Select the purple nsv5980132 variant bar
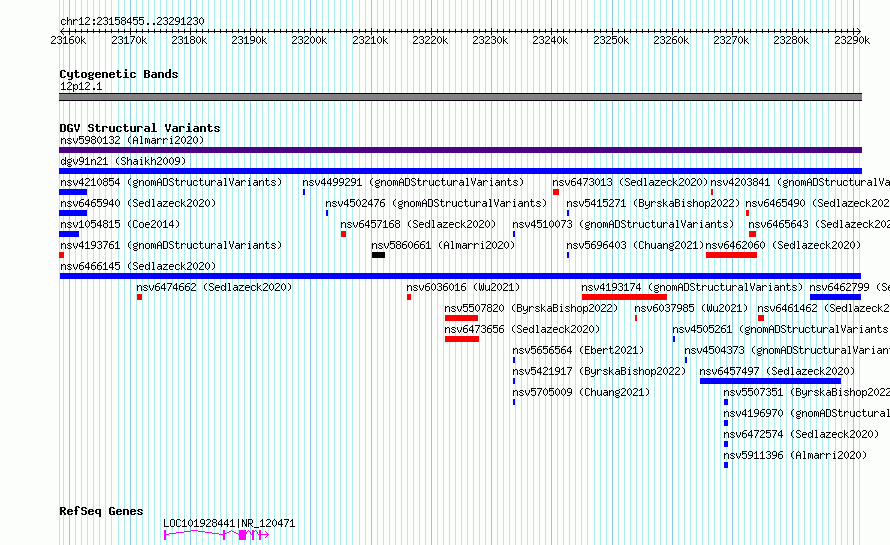 tap(460, 150)
